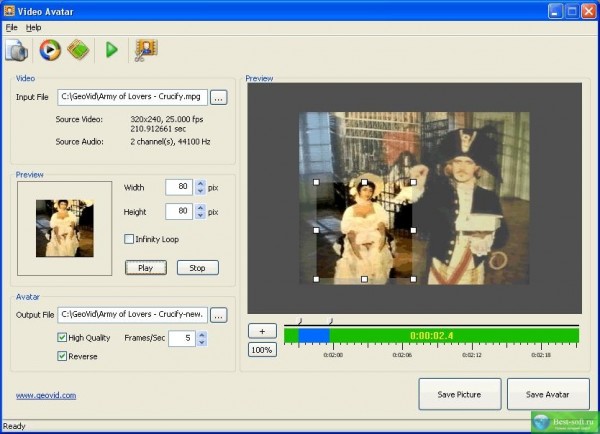The width and height of the screenshot is (600, 434).
Task: Browse for output file with ellipsis button
Action: click(x=219, y=315)
